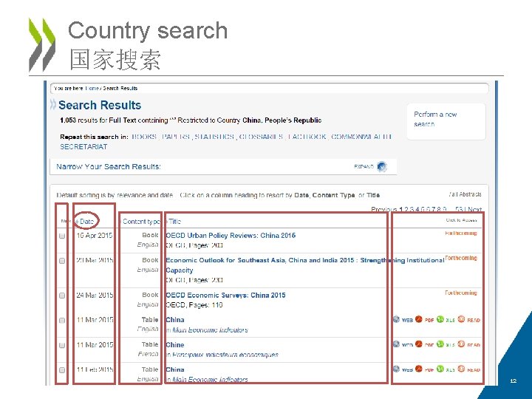Toggle all Abstracts link

point(465,194)
